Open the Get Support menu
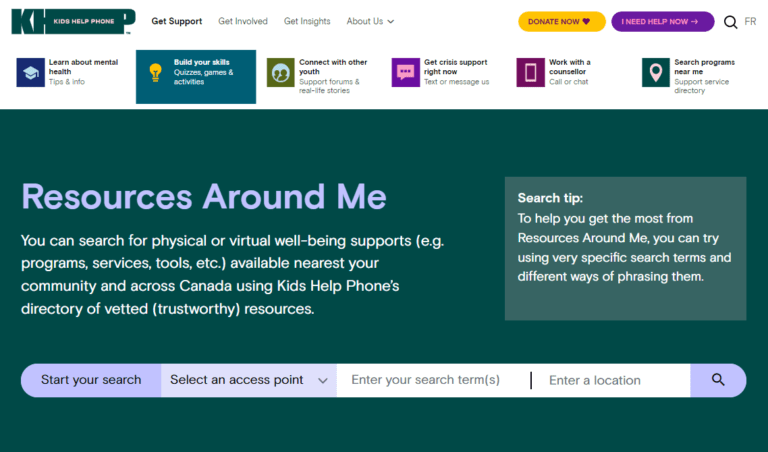This screenshot has height=452, width=768. 176,21
